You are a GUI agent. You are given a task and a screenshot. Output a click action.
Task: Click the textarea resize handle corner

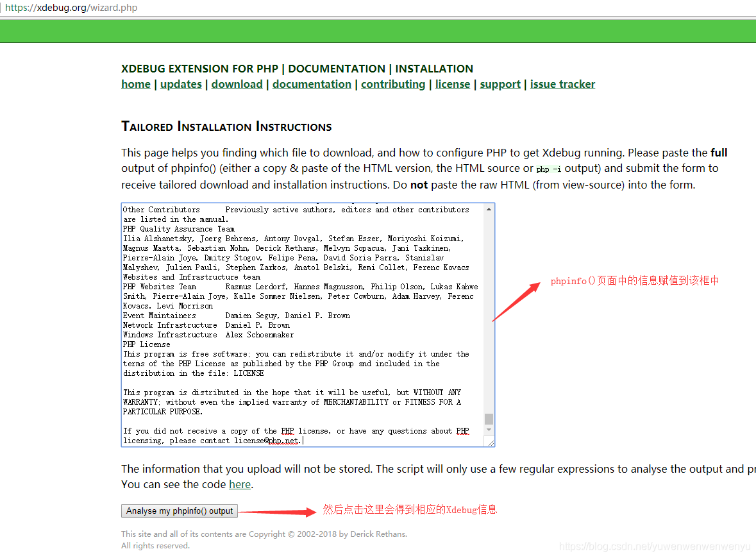tap(491, 443)
